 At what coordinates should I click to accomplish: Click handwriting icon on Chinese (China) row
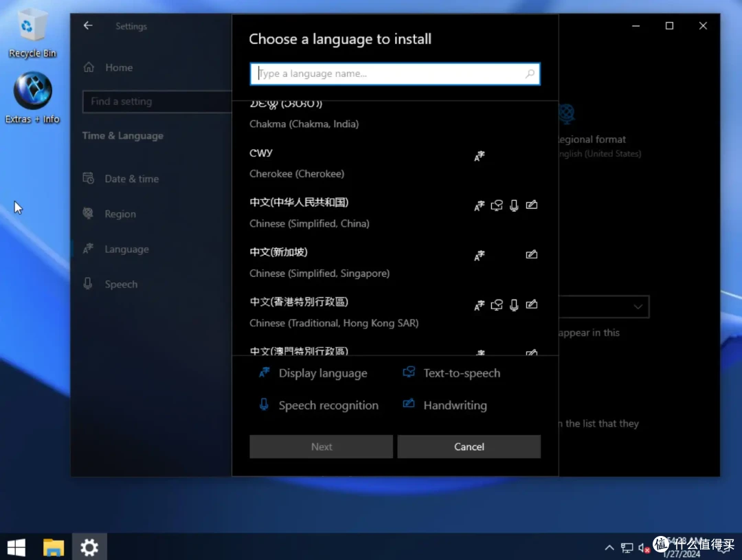(x=531, y=205)
